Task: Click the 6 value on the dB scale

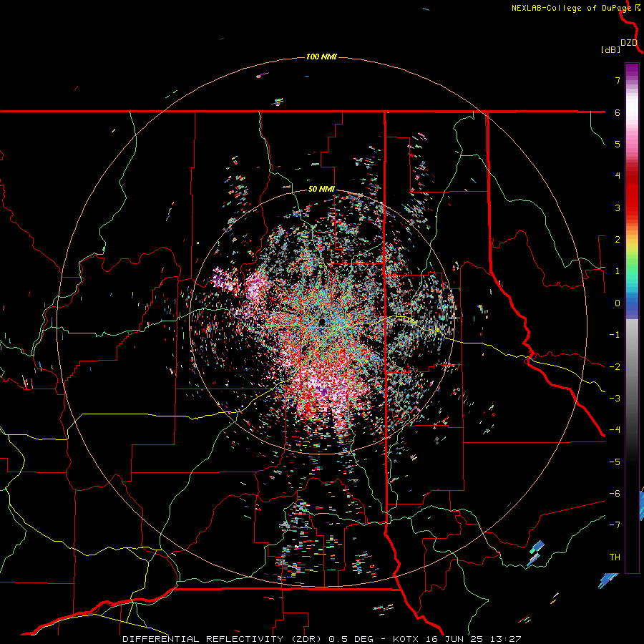Action: (618, 112)
